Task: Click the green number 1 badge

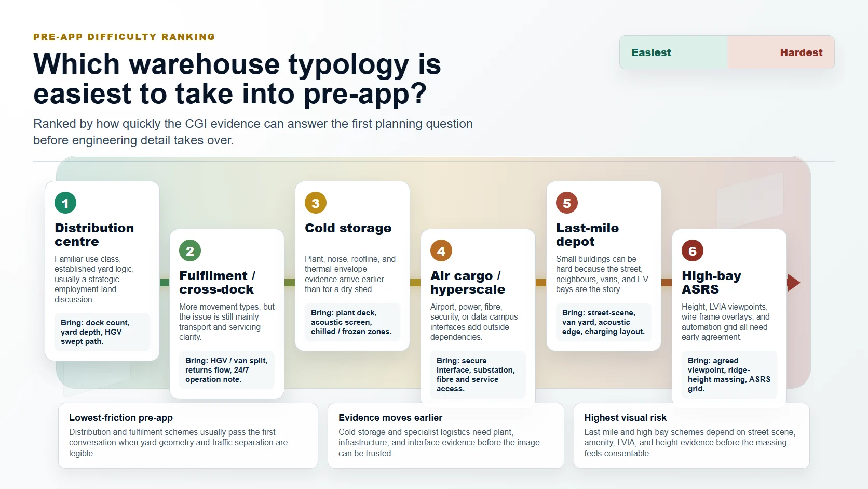Action: [65, 203]
